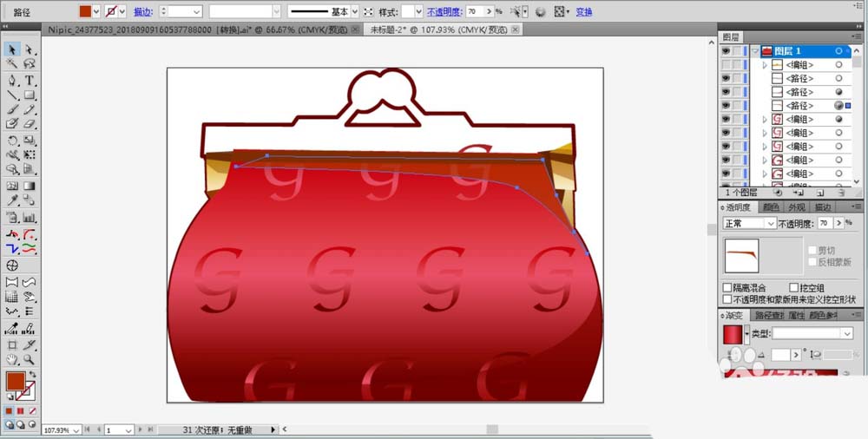The width and height of the screenshot is (868, 439).
Task: Select the Scale tool
Action: [x=29, y=141]
